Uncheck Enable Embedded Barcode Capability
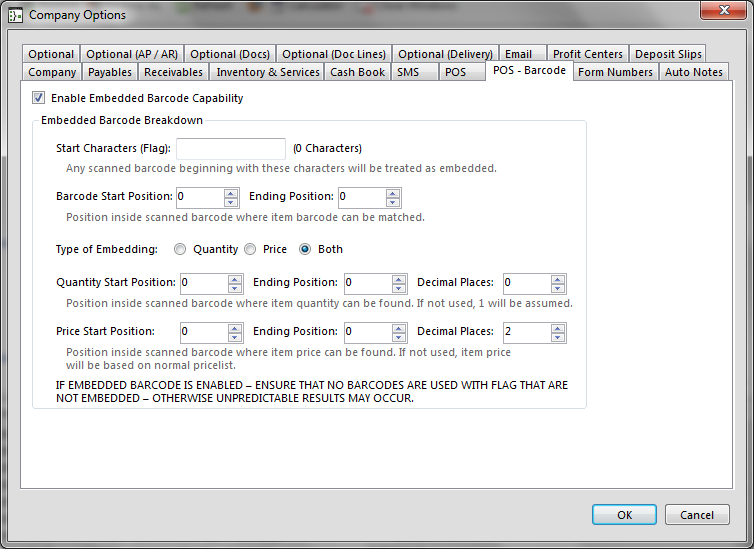Viewport: 754px width, 549px height. point(39,98)
